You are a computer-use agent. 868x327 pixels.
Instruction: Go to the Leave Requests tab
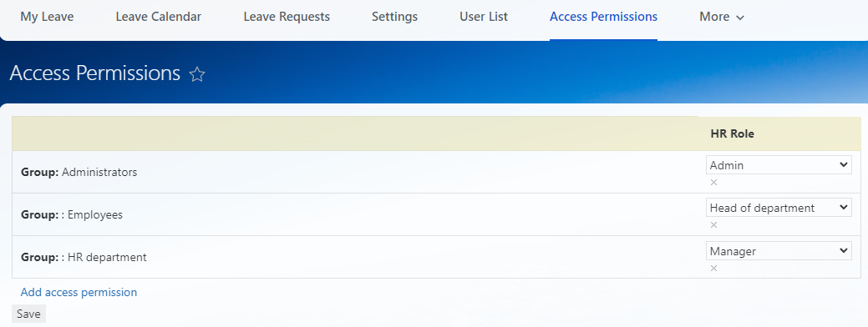tap(287, 18)
